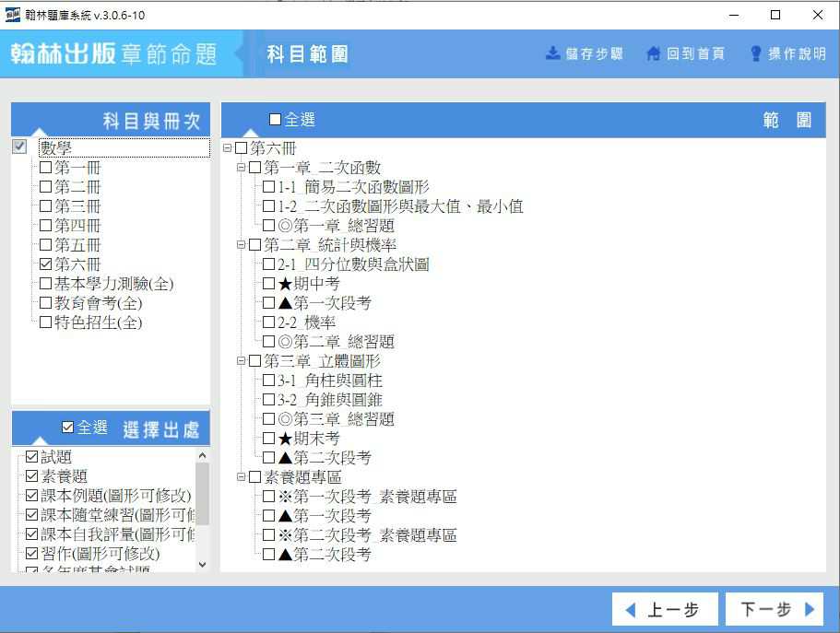Select 第三章_立體圖形 chapter label
This screenshot has width=840, height=633.
(322, 361)
